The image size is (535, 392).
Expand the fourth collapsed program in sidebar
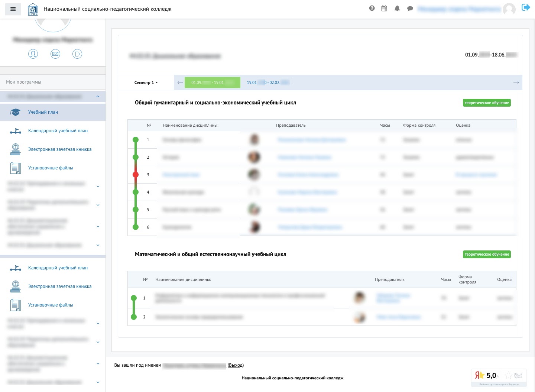[98, 245]
